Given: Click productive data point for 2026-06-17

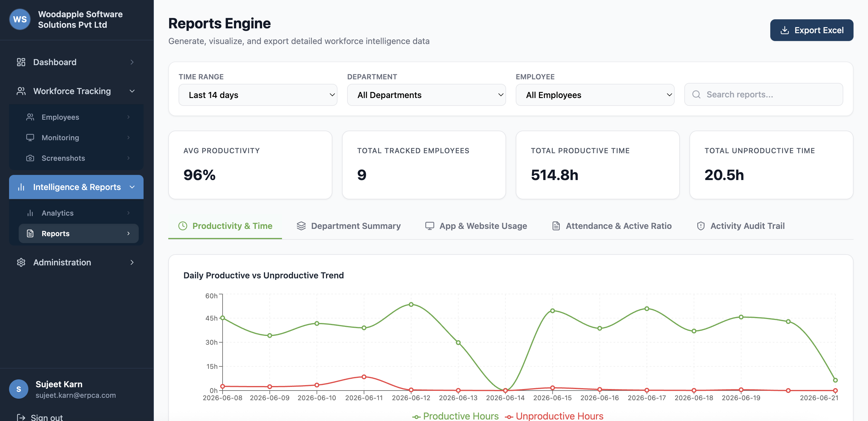Looking at the screenshot, I should [x=647, y=309].
